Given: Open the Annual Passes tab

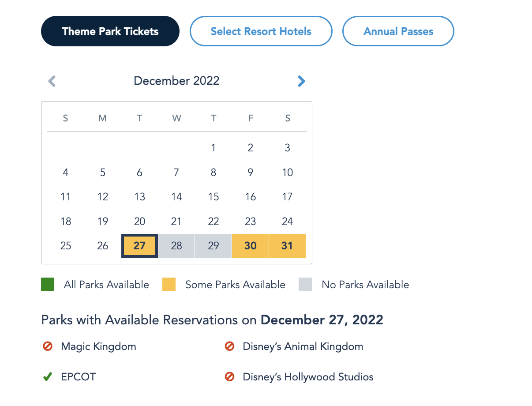Looking at the screenshot, I should (x=398, y=31).
